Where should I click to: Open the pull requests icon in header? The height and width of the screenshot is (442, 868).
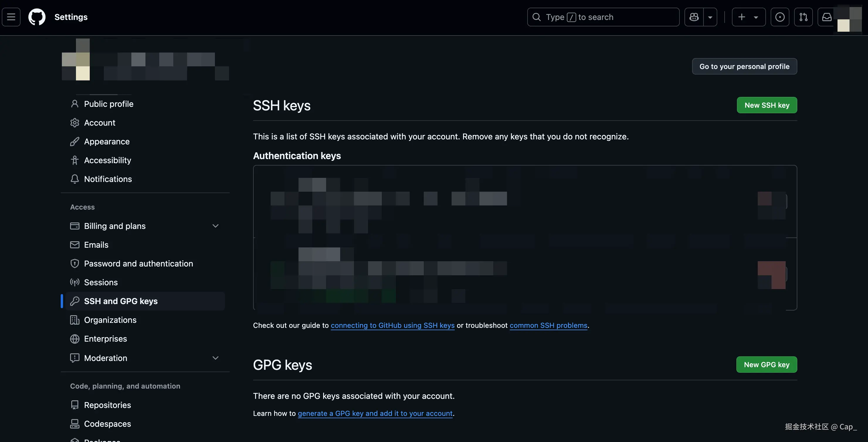click(x=803, y=17)
